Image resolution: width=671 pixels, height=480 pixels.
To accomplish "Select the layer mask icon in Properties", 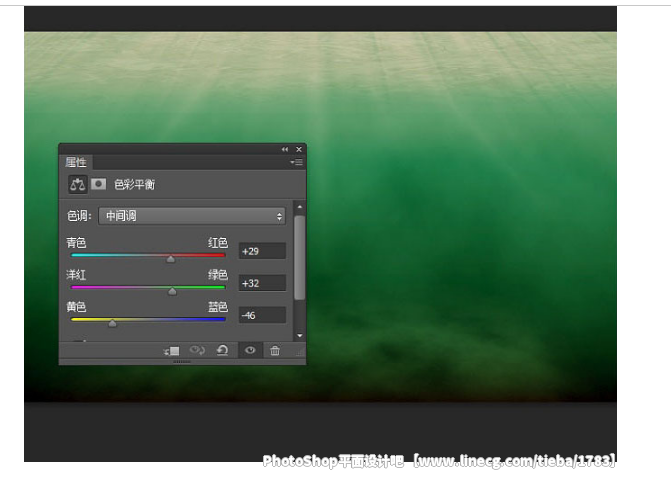I will pos(98,184).
